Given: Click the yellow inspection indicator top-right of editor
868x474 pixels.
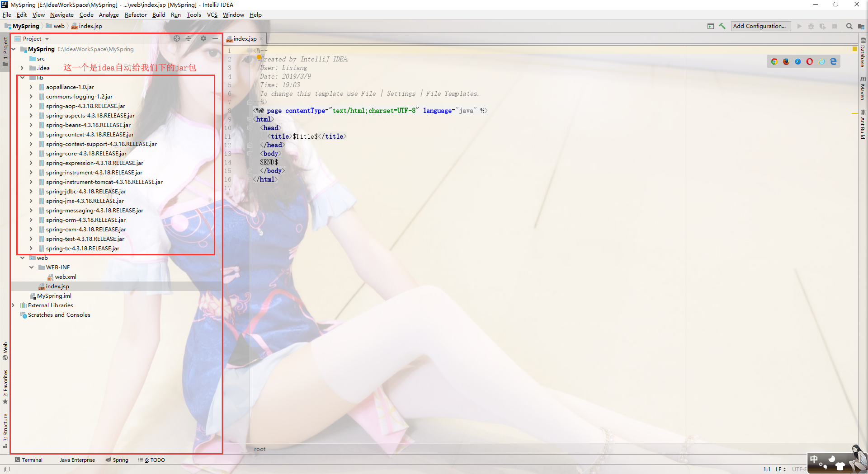Looking at the screenshot, I should click(854, 49).
